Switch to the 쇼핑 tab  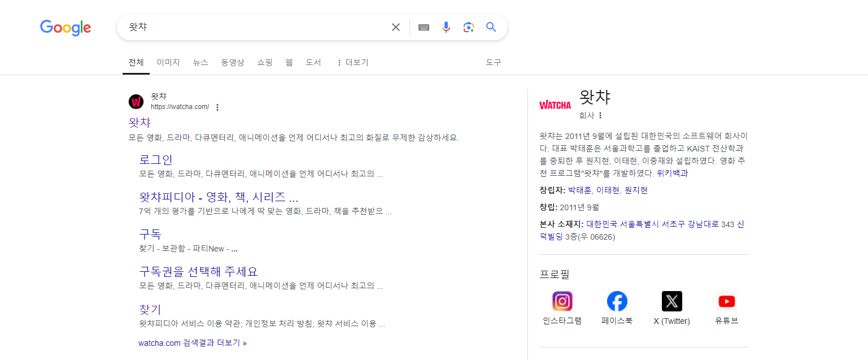(x=265, y=63)
